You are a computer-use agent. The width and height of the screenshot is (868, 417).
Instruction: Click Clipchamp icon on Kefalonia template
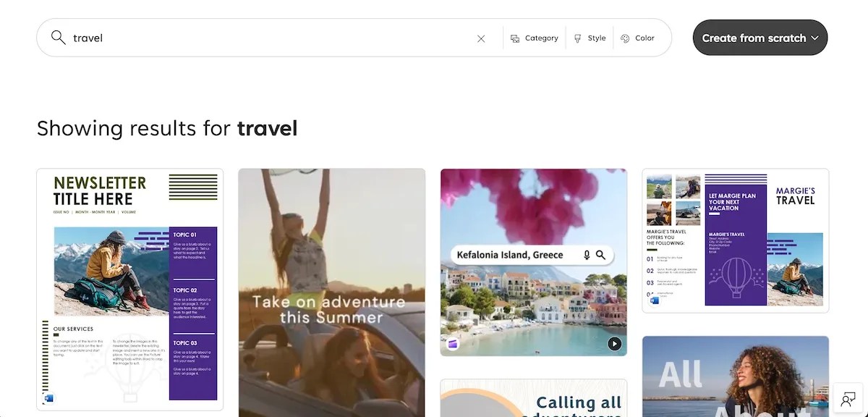click(x=454, y=344)
